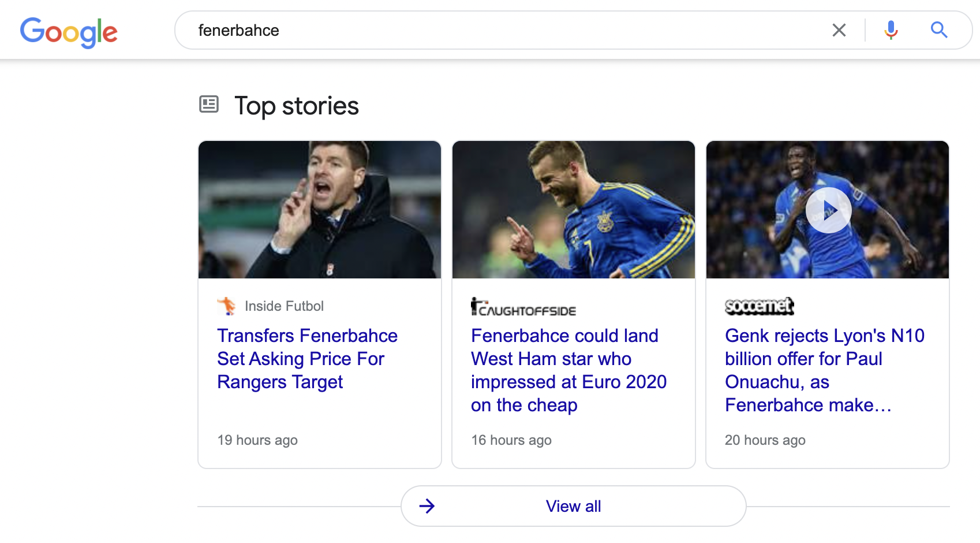Click the 16 hours ago timestamp
Screen dimensions: 980x543
coord(511,440)
